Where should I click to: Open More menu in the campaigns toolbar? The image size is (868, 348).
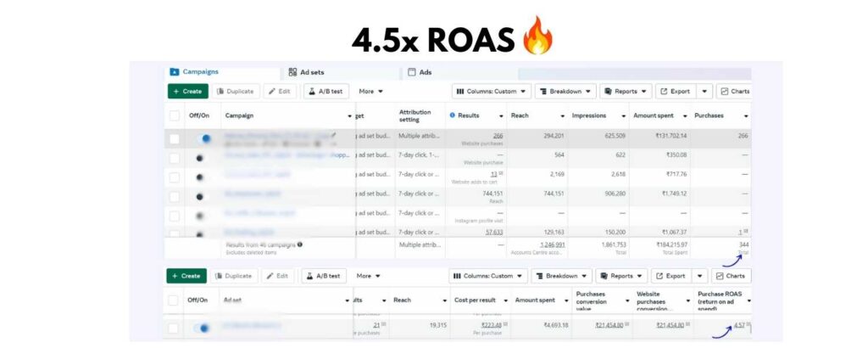click(370, 92)
